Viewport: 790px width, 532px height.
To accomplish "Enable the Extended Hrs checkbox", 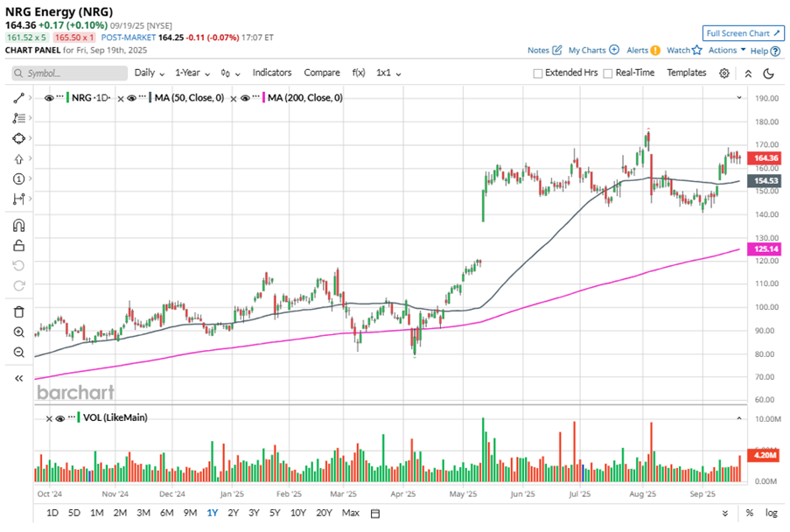I will coord(538,73).
